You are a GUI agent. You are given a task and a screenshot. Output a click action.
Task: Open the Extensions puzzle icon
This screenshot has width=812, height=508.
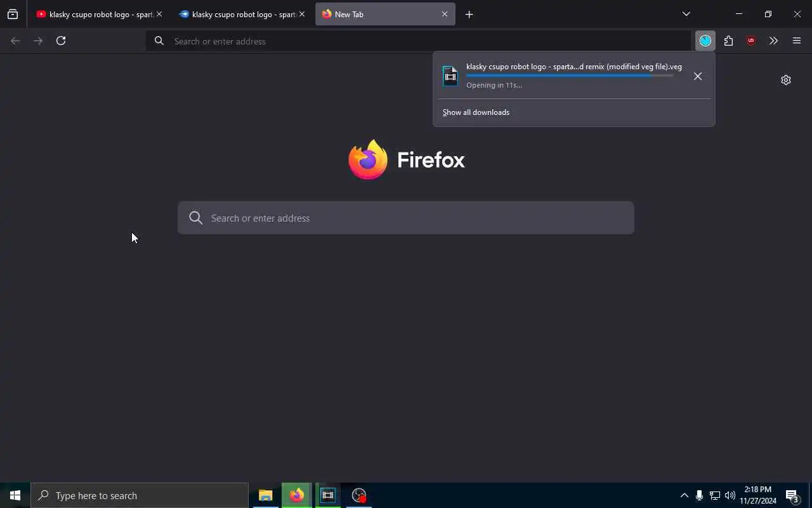(x=728, y=41)
